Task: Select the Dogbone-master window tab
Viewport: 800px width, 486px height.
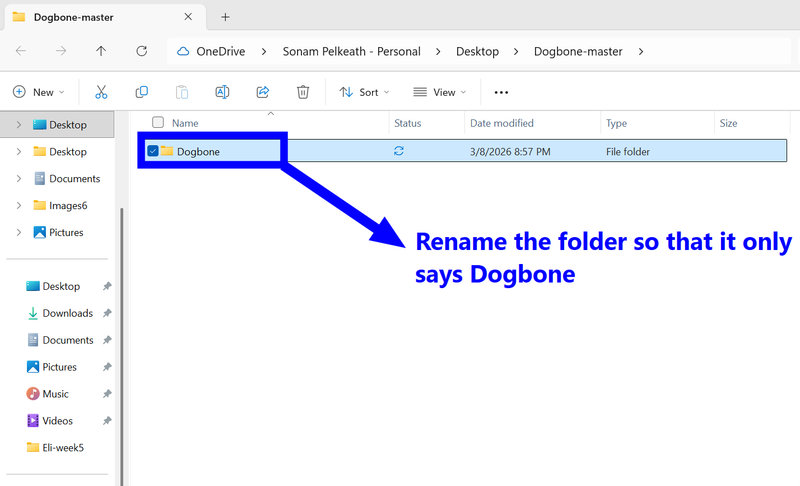Action: (105, 17)
